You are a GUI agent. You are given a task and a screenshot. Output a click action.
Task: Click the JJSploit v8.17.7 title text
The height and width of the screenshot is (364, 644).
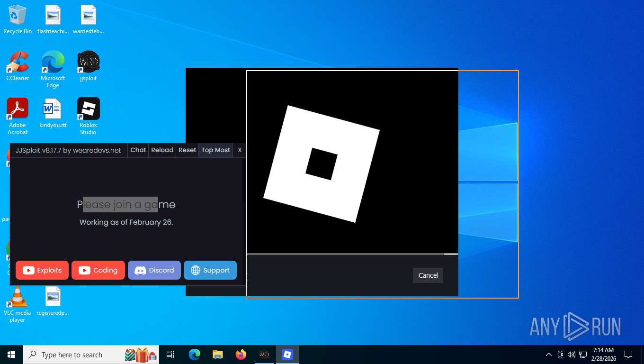coord(68,150)
